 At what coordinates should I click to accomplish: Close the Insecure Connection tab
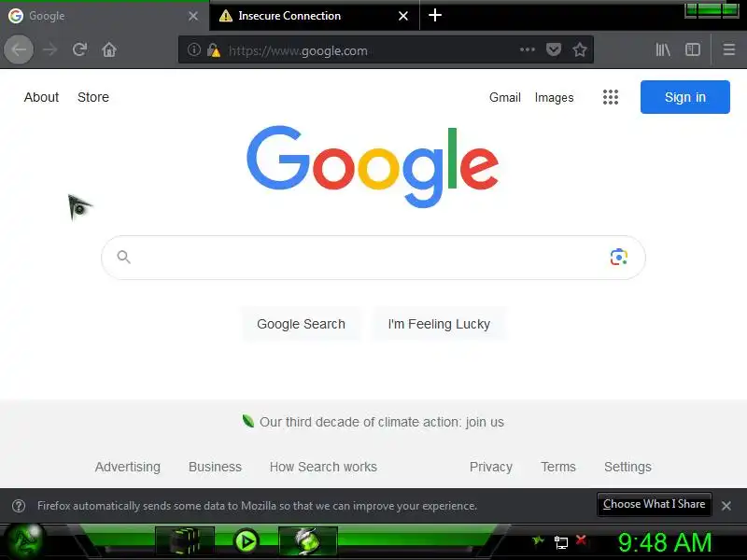(403, 16)
